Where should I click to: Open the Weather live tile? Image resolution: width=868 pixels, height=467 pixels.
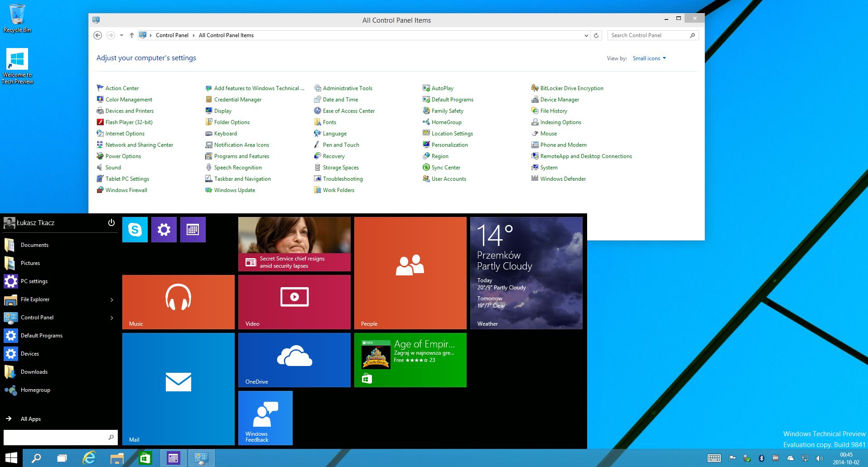click(x=526, y=273)
